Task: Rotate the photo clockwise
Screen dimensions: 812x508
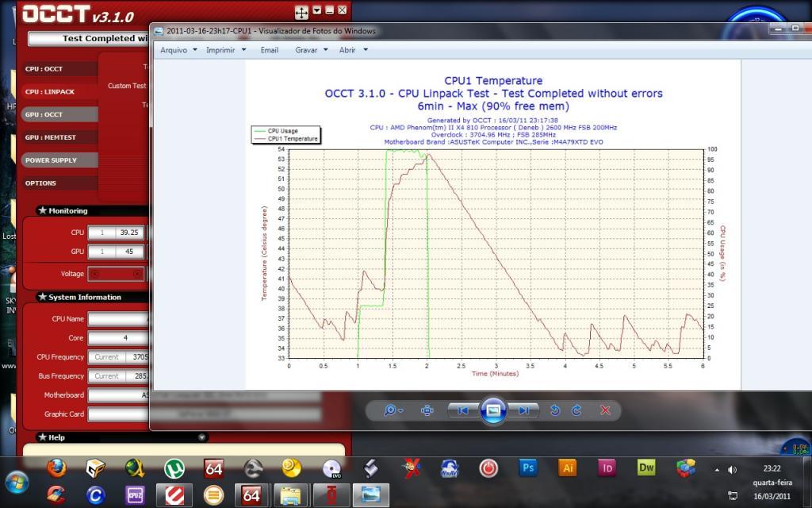Action: (576, 410)
